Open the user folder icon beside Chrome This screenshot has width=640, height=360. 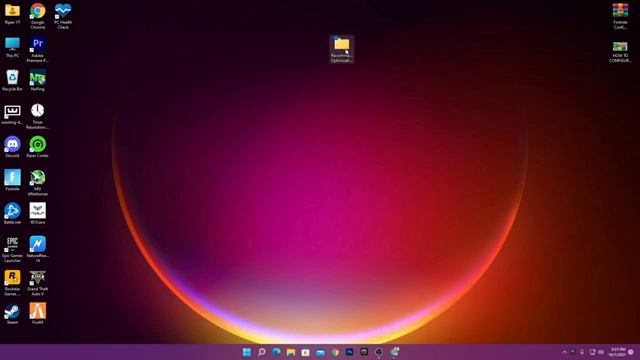[12, 13]
